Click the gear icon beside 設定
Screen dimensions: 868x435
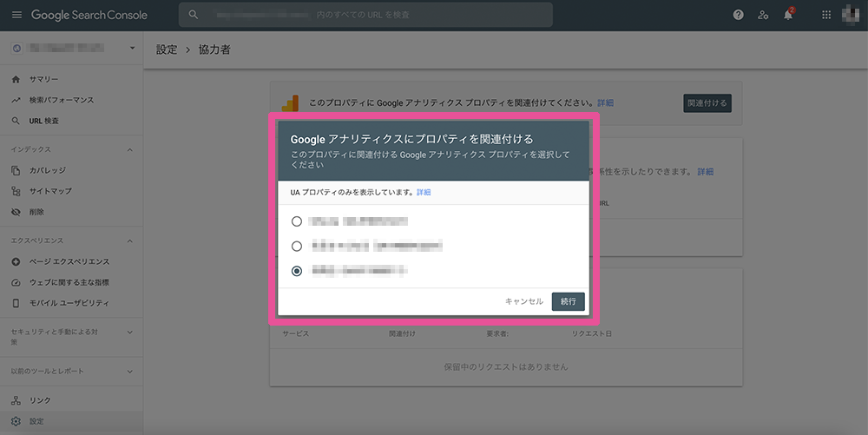pos(16,421)
